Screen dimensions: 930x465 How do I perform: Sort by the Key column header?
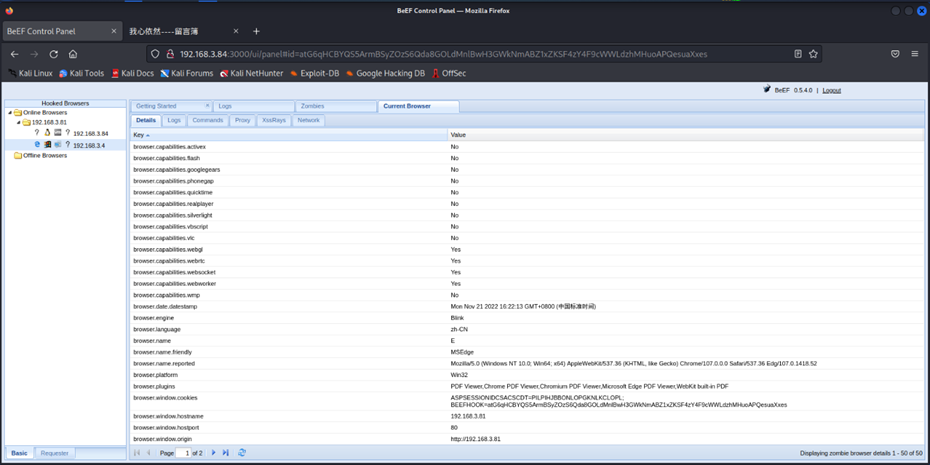(289, 135)
